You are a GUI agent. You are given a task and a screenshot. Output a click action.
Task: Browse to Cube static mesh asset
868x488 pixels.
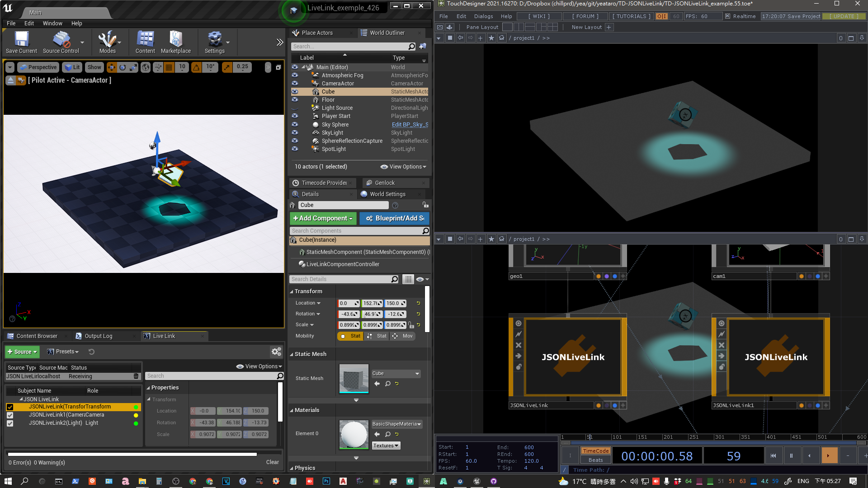coord(387,384)
